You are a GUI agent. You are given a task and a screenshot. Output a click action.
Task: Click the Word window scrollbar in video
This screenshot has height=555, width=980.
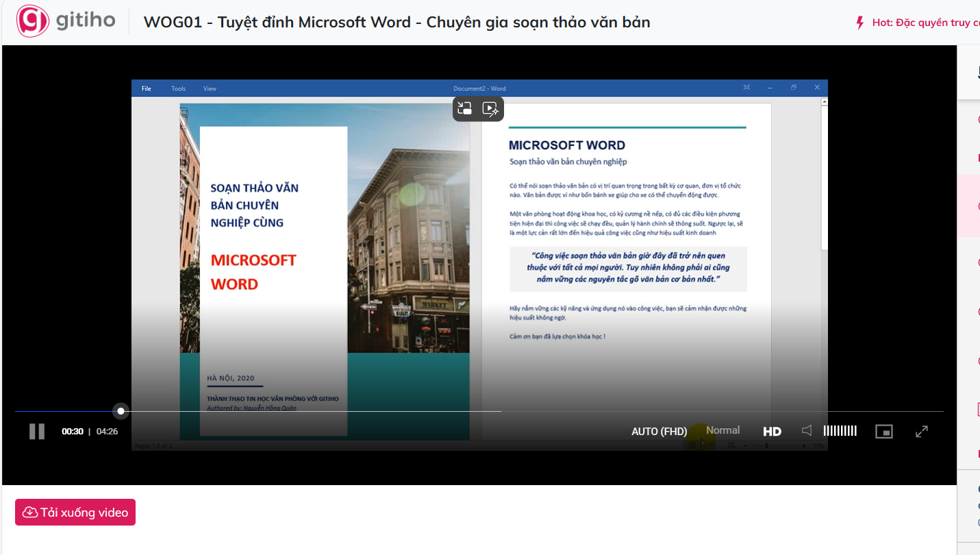(x=824, y=177)
